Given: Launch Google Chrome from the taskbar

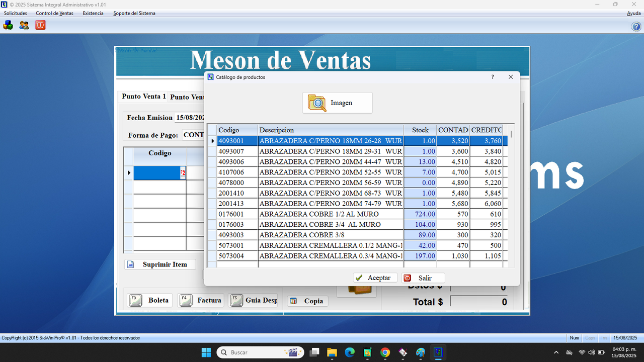Looking at the screenshot, I should click(385, 352).
